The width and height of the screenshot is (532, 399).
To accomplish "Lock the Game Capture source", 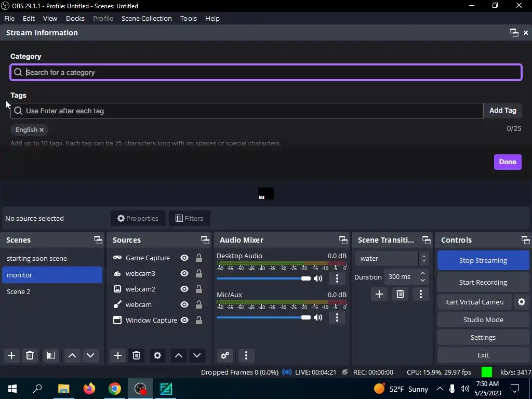I will (199, 258).
